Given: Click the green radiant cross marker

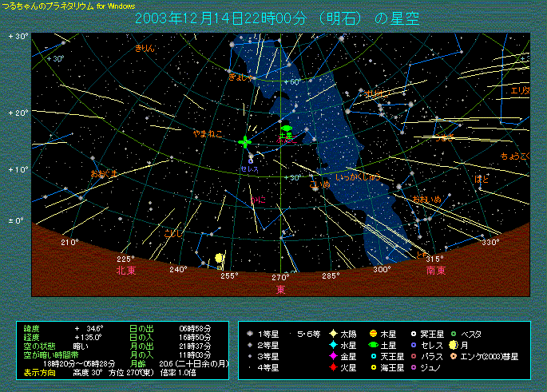Looking at the screenshot, I should 244,141.
